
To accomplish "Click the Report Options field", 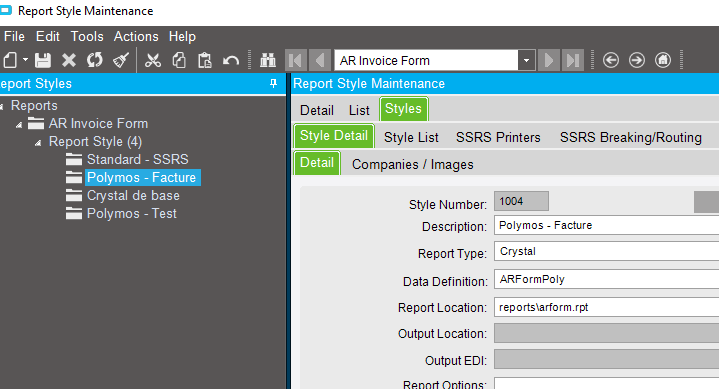I will pyautogui.click(x=606, y=383).
